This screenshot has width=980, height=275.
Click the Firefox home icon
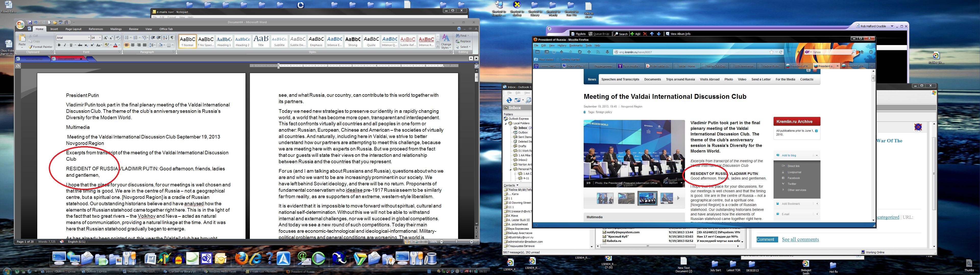[x=862, y=52]
